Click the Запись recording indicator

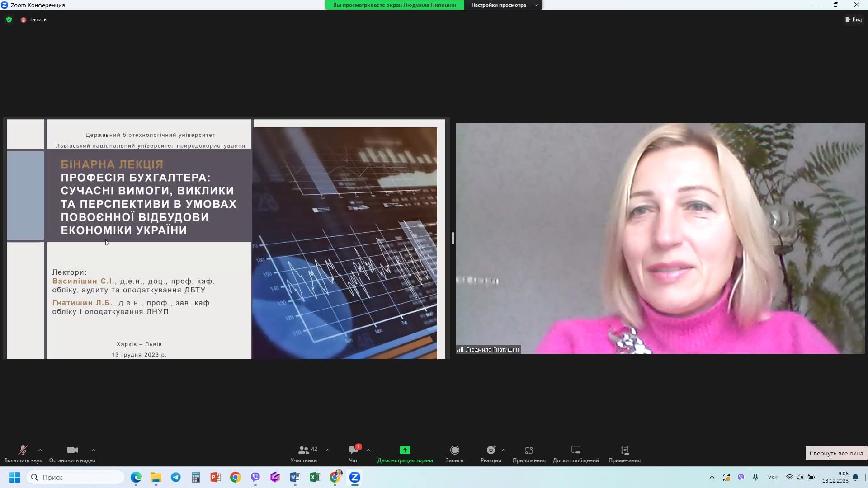(34, 19)
